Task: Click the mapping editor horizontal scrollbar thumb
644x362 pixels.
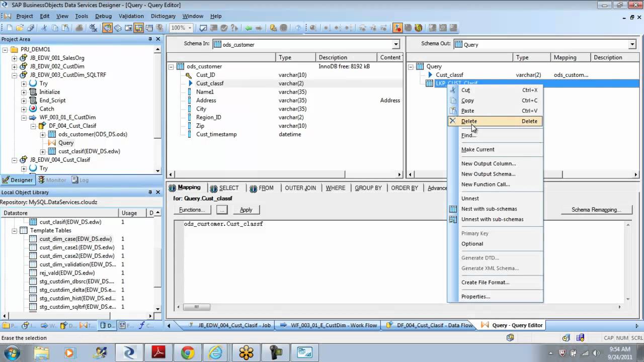Action: point(196,307)
